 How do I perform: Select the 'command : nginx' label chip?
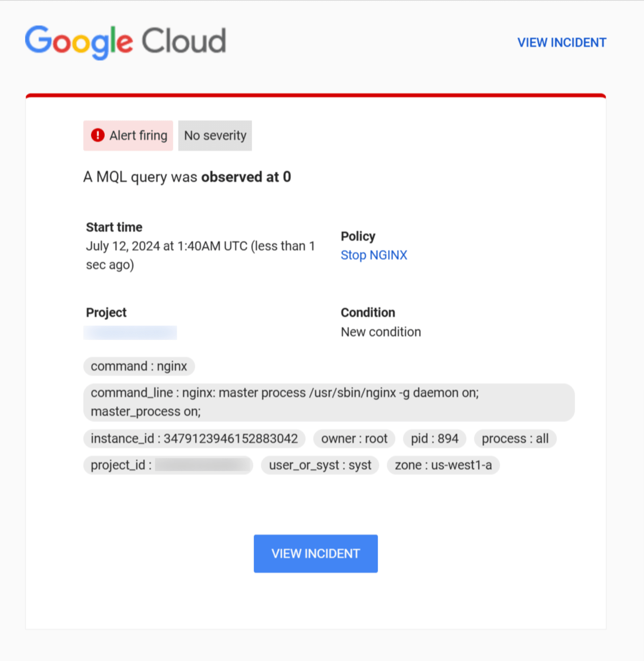pyautogui.click(x=139, y=366)
